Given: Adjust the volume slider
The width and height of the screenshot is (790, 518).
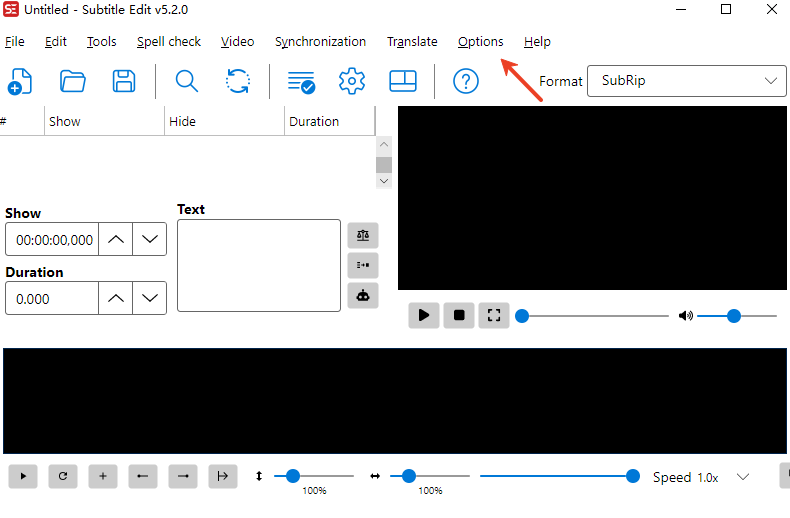Looking at the screenshot, I should pos(737,316).
